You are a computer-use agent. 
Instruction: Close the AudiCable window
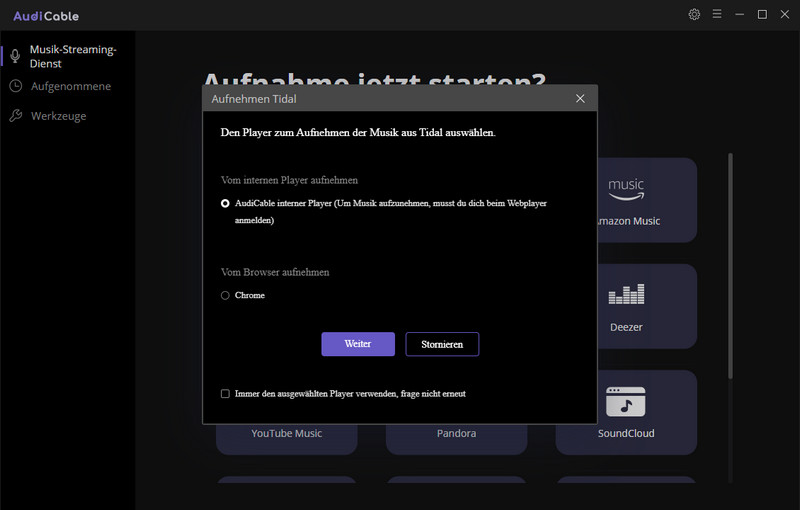point(785,14)
